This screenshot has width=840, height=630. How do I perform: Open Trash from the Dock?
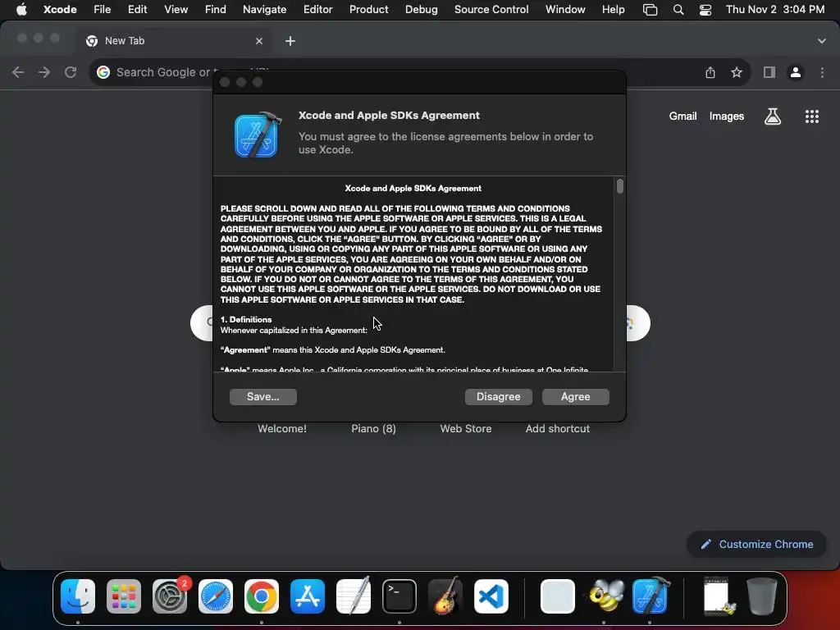(x=762, y=596)
